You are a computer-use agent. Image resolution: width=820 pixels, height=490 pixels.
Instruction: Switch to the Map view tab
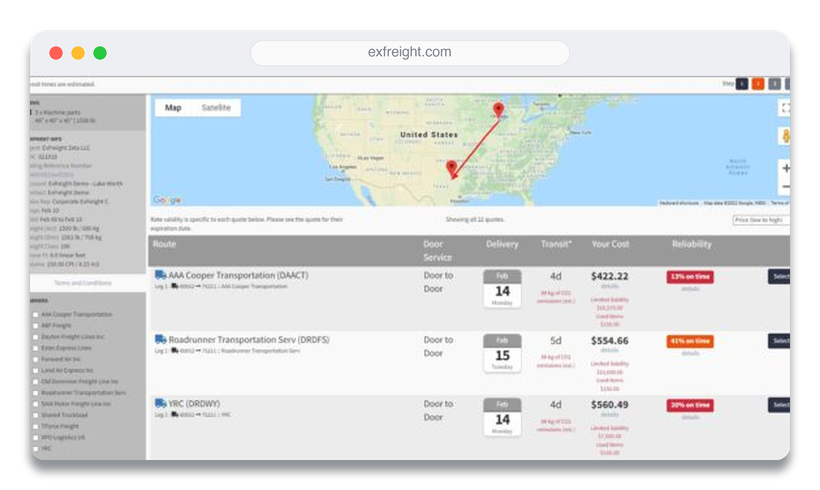point(173,108)
